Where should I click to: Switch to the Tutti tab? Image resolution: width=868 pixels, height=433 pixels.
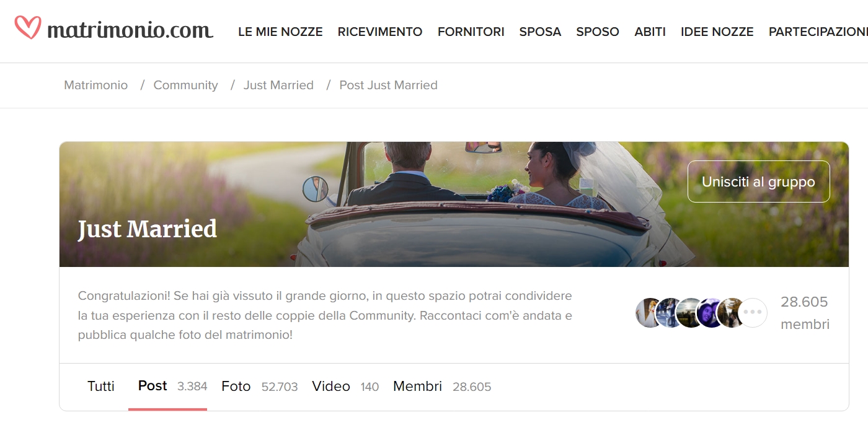(101, 387)
